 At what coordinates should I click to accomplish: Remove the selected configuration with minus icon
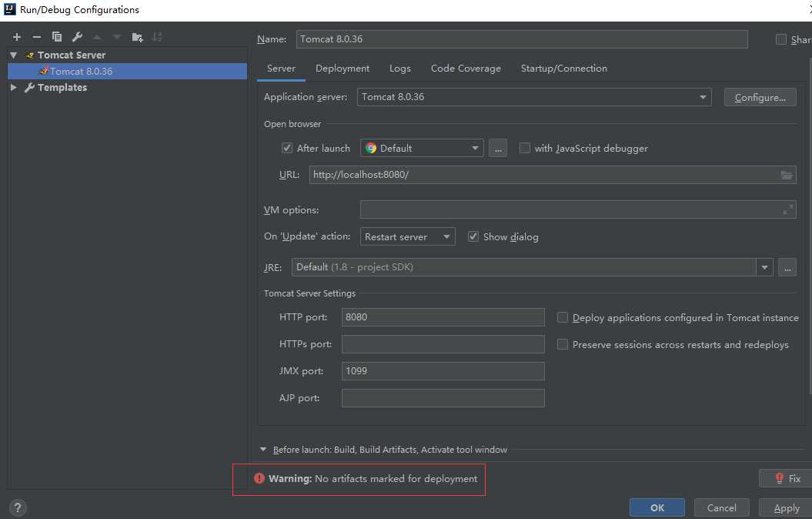click(x=36, y=37)
